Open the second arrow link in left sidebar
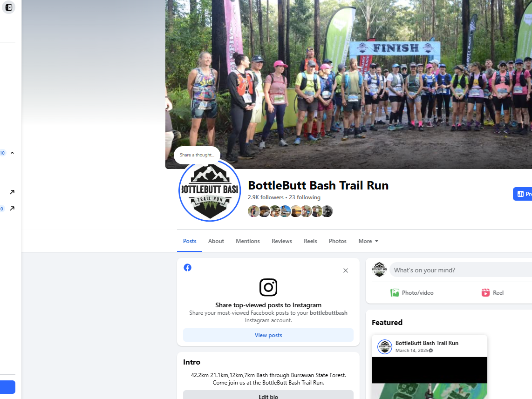Screen dimensions: 532x399 [x=12, y=209]
